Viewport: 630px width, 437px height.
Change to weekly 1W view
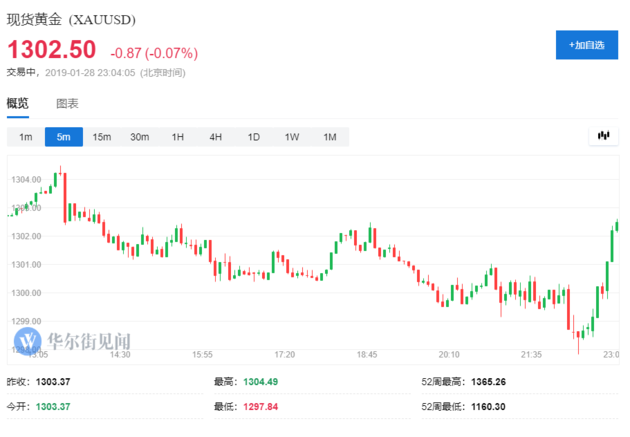[x=292, y=136]
